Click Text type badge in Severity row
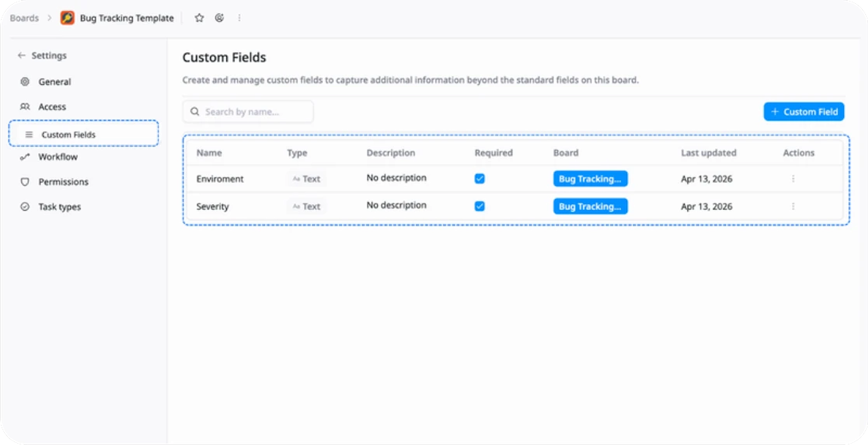Screen dimensions: 868x445 point(307,206)
